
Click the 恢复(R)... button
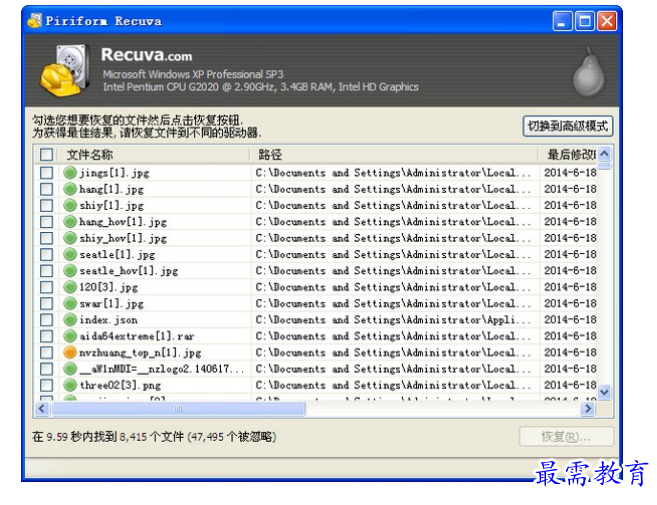[x=566, y=437]
